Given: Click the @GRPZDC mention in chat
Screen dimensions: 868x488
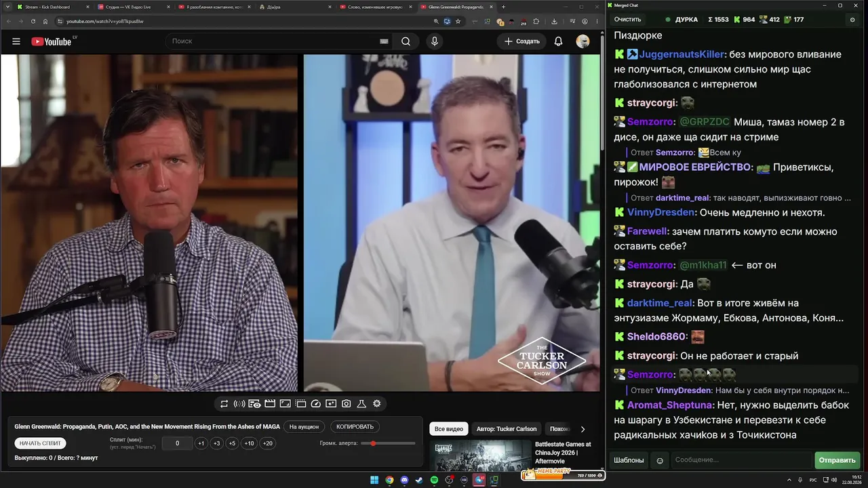Looking at the screenshot, I should click(705, 122).
